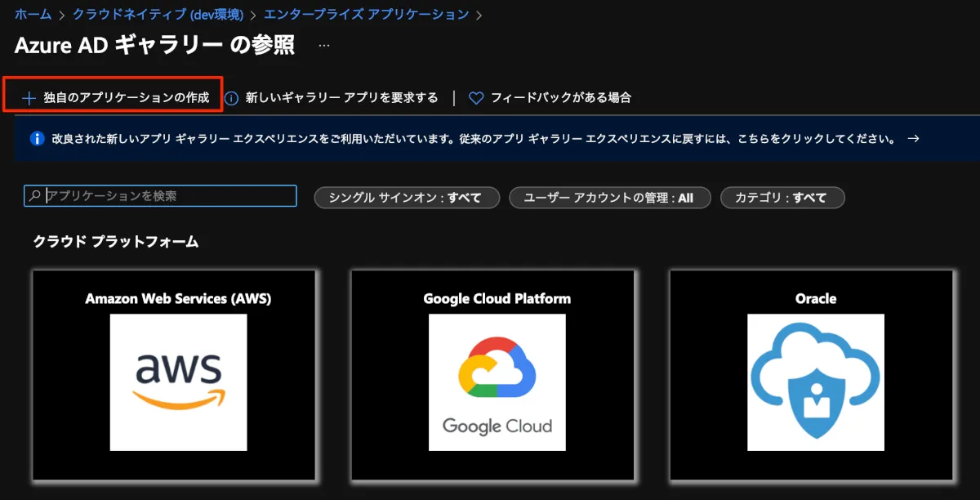Click the クラウド プラットフォーム heading
This screenshot has height=500, width=980.
click(x=115, y=242)
